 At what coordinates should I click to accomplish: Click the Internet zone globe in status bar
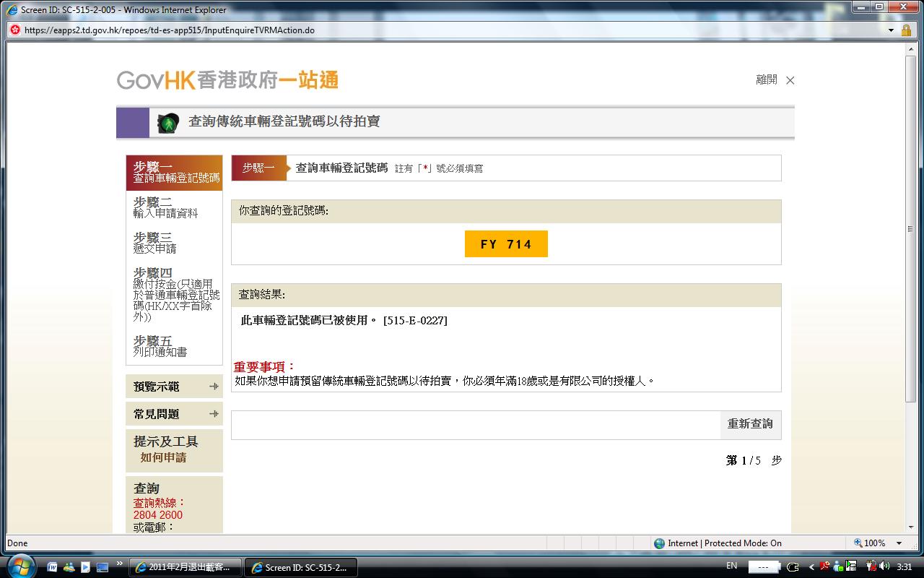tap(659, 543)
